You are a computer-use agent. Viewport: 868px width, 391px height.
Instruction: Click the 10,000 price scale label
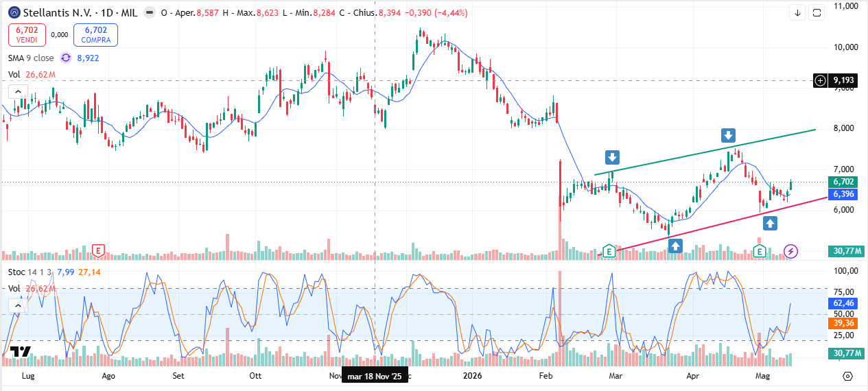pyautogui.click(x=846, y=47)
